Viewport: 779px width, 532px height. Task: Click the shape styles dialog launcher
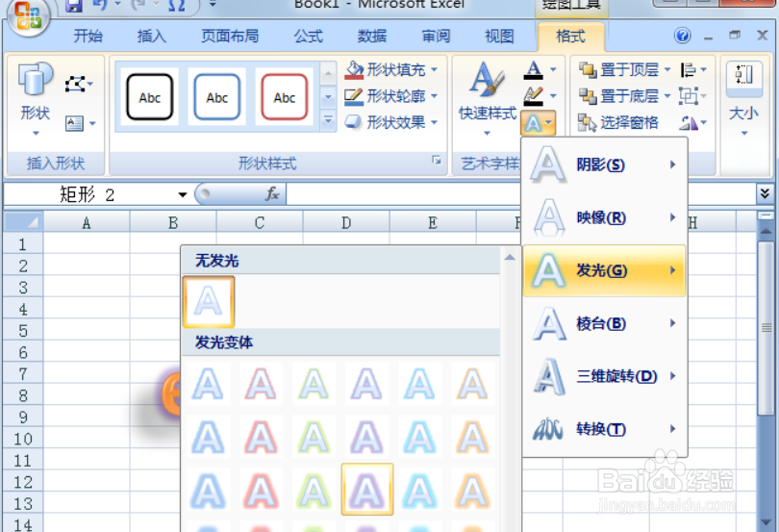[437, 160]
